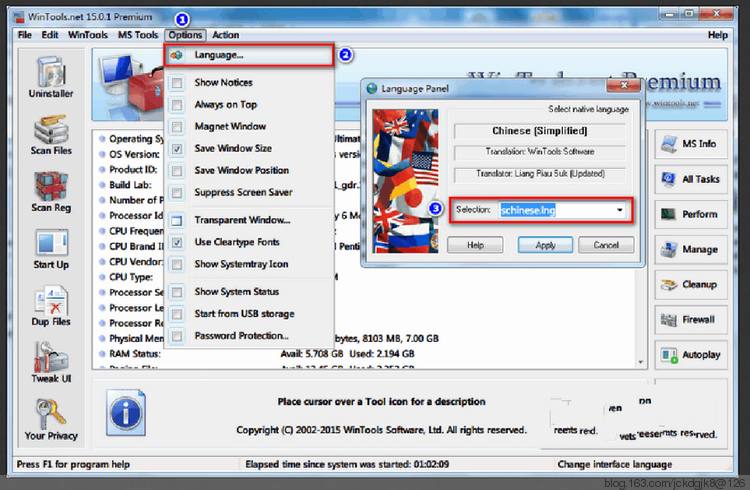Click the Language Panel title globe icon
The height and width of the screenshot is (490, 750).
point(372,89)
